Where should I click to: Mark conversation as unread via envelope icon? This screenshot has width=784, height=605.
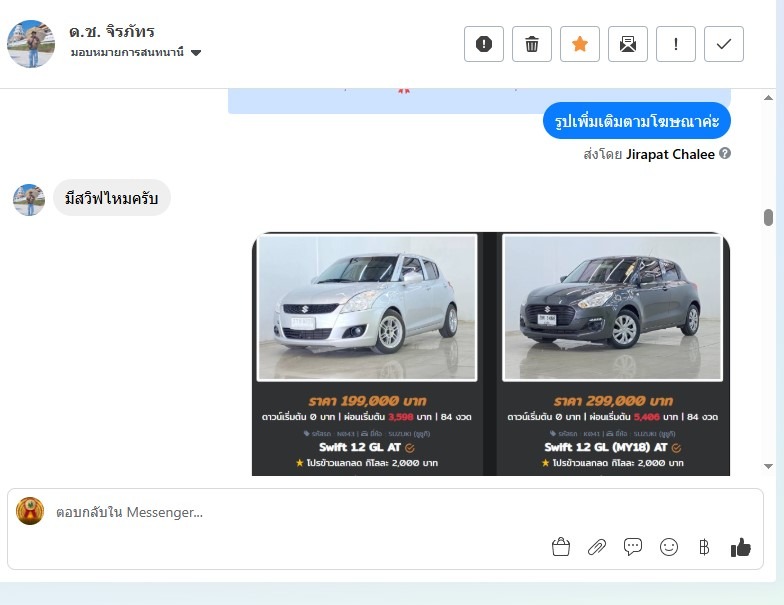pos(628,44)
